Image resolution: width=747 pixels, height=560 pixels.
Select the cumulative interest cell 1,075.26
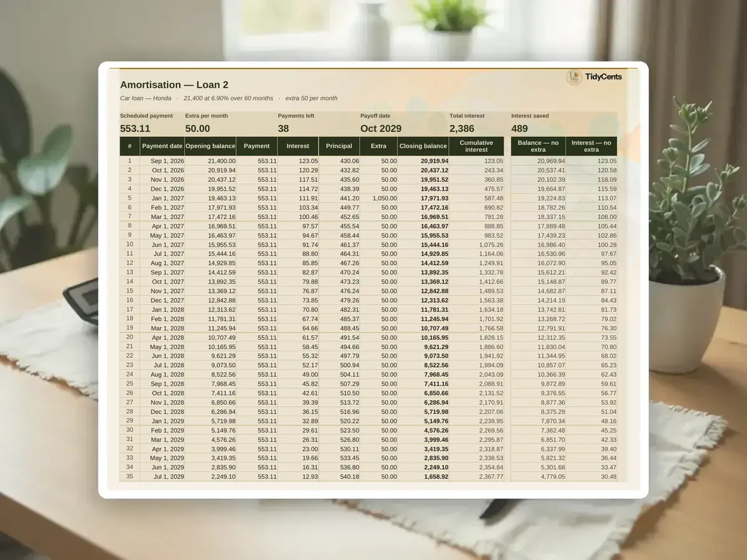(x=476, y=245)
